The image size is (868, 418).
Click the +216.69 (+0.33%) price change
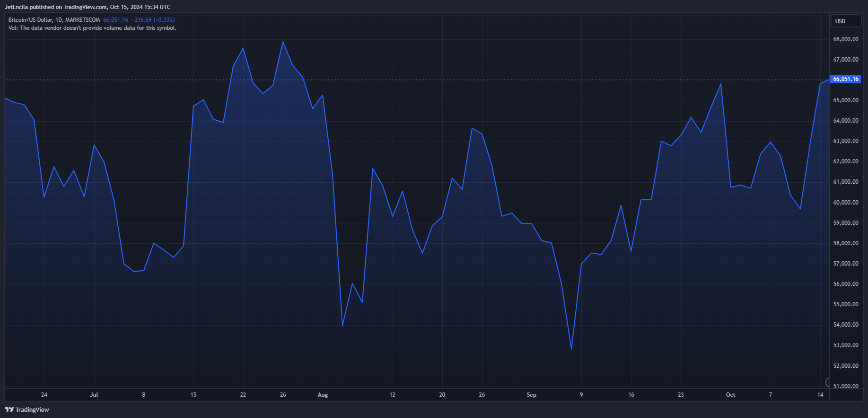tap(153, 20)
